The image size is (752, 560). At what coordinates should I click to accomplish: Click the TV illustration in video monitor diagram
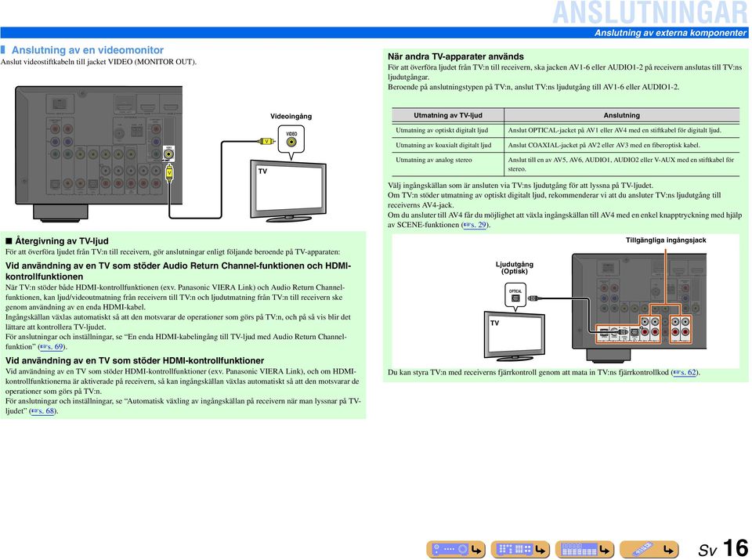[288, 191]
